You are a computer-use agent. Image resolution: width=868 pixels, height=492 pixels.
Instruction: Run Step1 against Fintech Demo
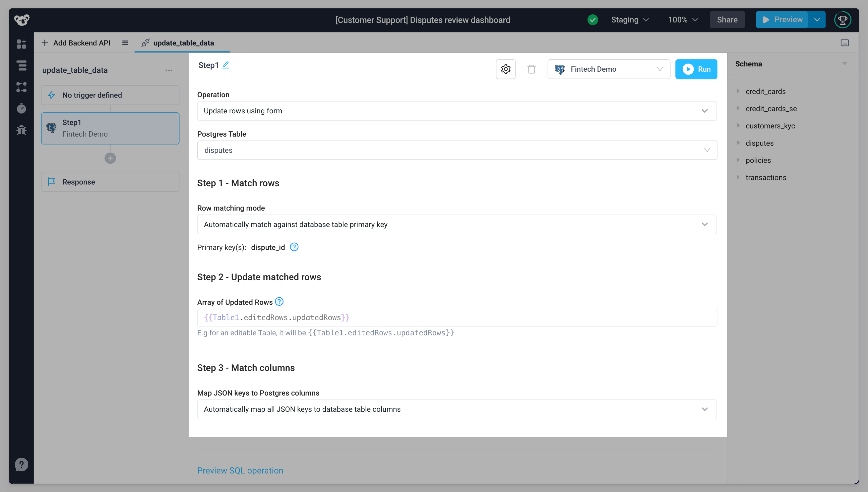(x=696, y=69)
